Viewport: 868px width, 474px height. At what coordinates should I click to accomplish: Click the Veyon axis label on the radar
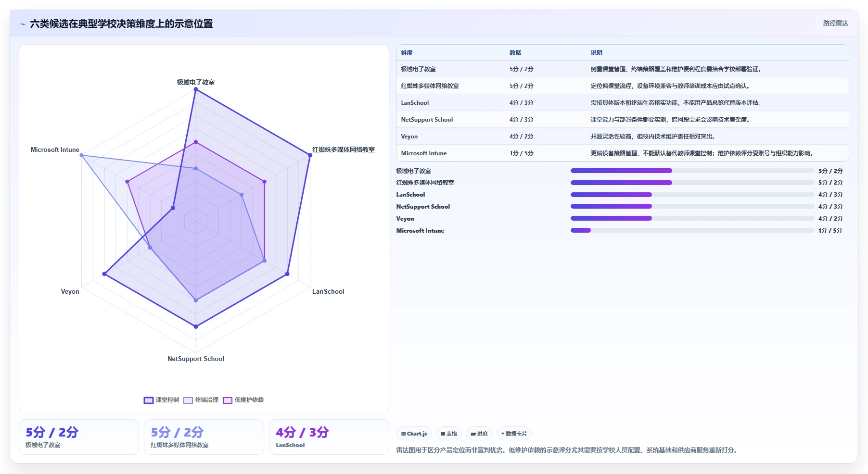coord(70,291)
